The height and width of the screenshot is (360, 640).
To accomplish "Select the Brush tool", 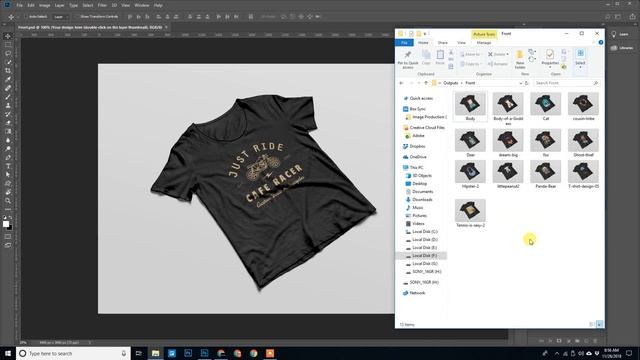I will (8, 97).
